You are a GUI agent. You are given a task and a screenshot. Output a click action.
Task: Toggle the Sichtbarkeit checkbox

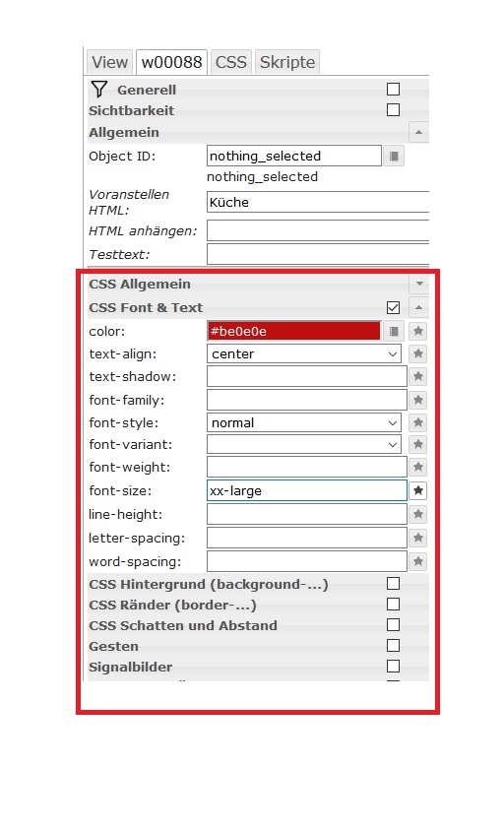(393, 109)
